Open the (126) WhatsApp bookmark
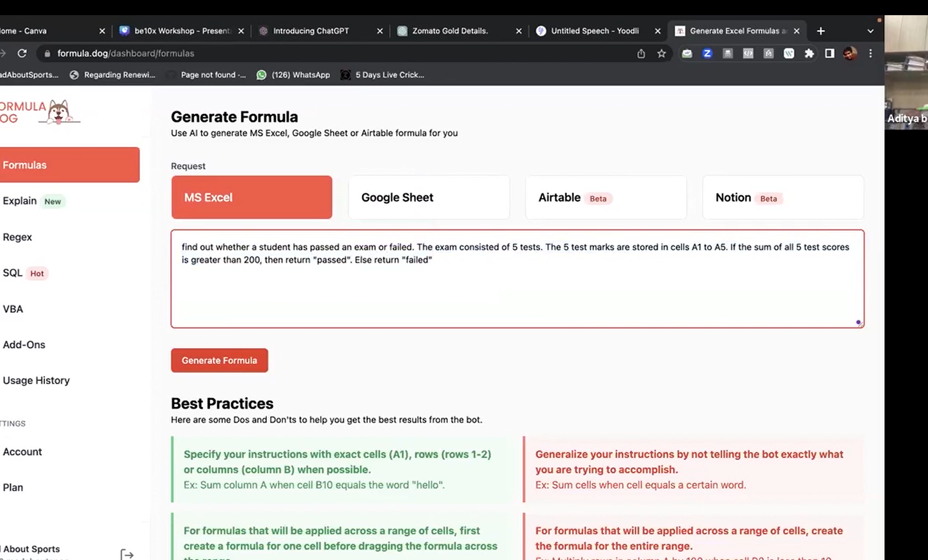The height and width of the screenshot is (560, 928). point(293,75)
